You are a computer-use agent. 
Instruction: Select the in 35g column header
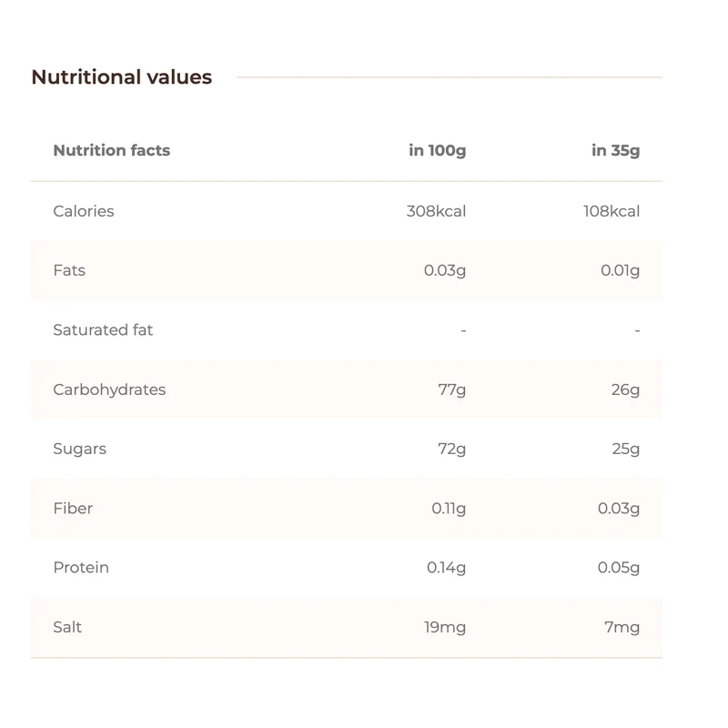616,150
